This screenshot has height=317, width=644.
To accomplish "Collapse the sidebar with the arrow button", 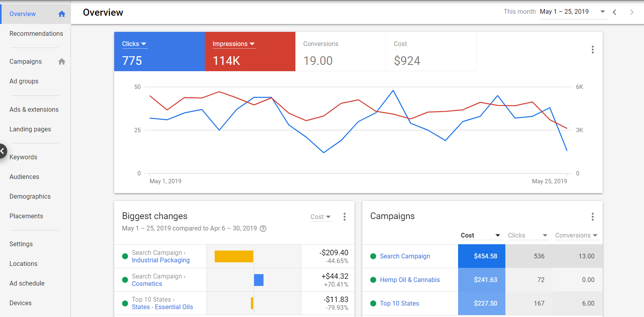I will [2, 151].
